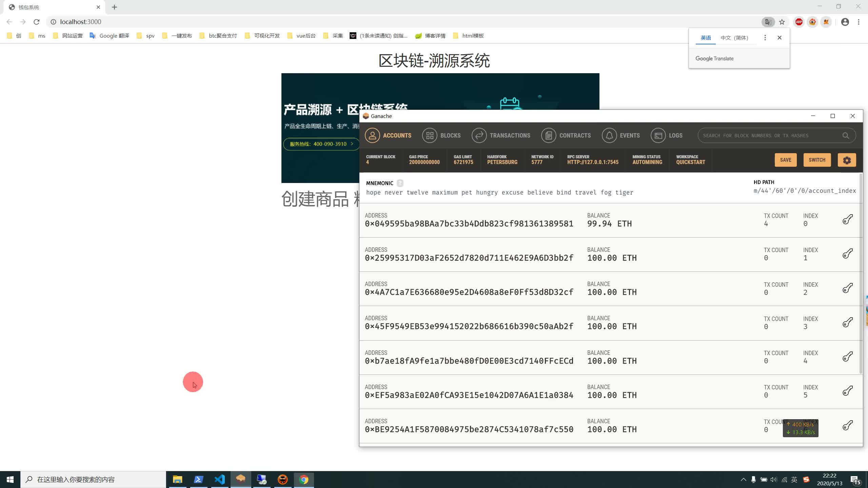This screenshot has width=868, height=488.
Task: Open the html模板 bookmark folder
Action: 468,36
